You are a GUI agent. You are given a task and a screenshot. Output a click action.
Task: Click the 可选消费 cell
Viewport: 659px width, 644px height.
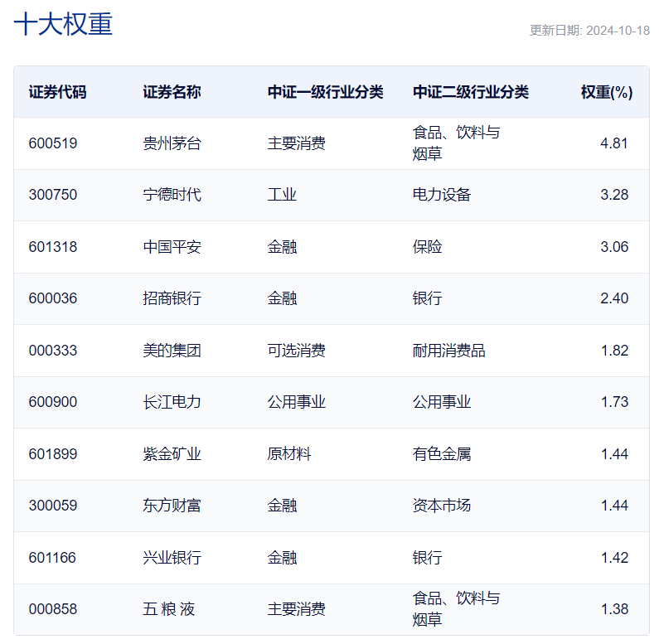point(296,350)
